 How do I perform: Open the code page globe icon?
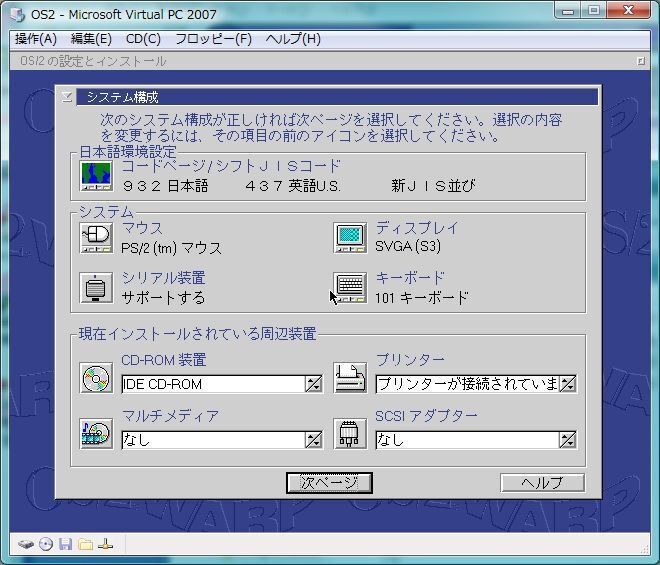(x=96, y=176)
